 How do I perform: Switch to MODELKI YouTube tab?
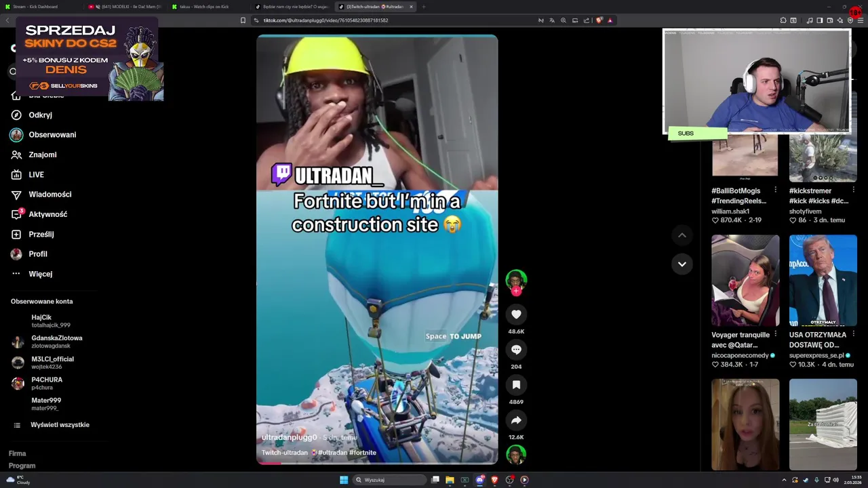coord(124,7)
